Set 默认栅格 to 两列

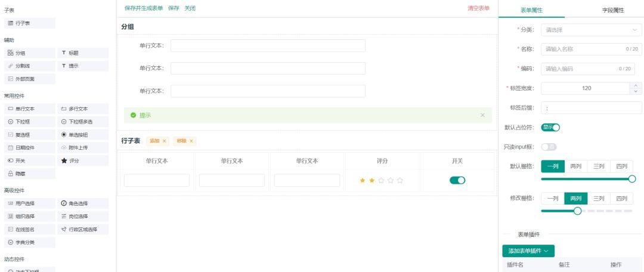pyautogui.click(x=576, y=166)
